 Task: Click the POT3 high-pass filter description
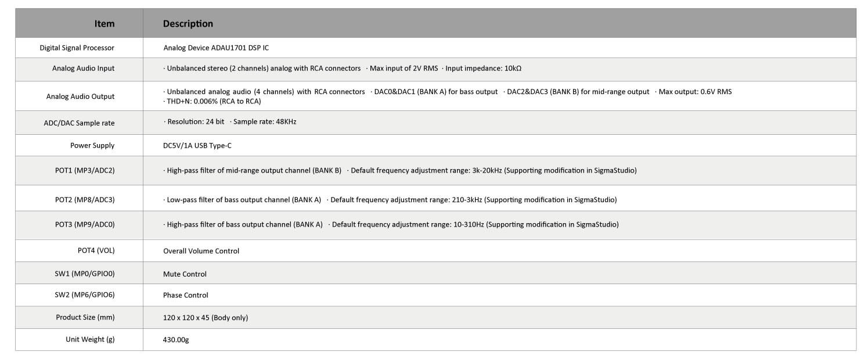coord(244,224)
